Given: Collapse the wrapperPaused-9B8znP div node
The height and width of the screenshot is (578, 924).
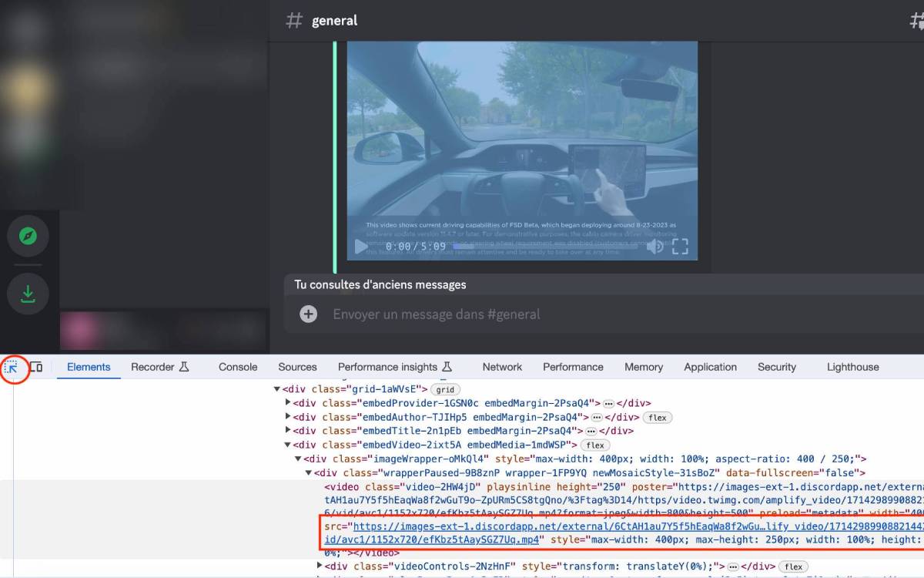Looking at the screenshot, I should (x=309, y=472).
